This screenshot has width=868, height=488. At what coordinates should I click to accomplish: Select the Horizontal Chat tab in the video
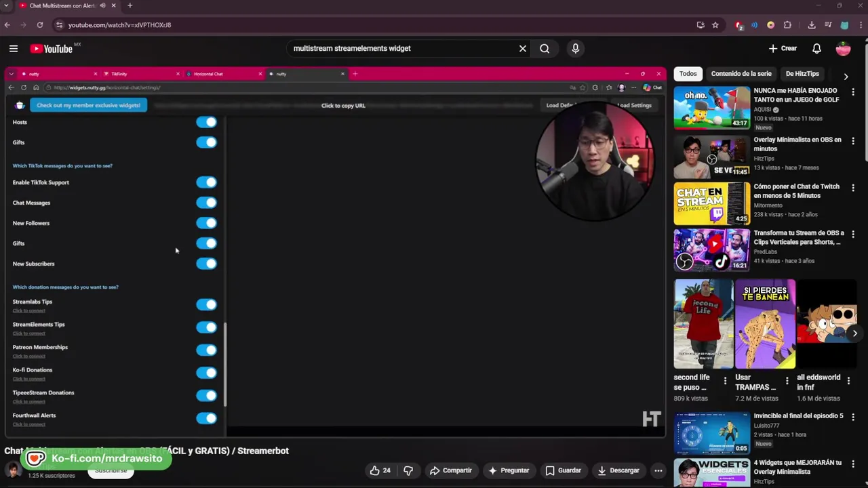224,74
